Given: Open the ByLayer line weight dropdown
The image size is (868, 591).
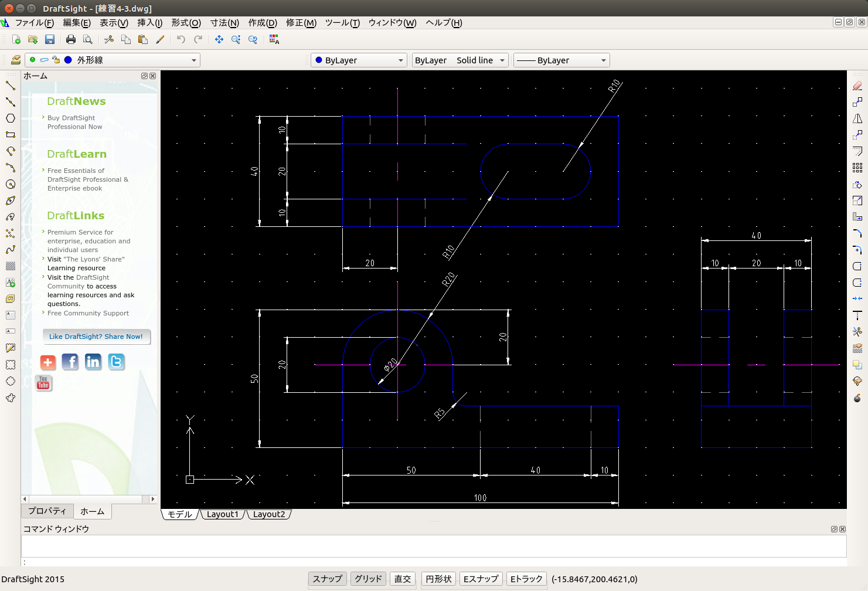Looking at the screenshot, I should click(604, 60).
